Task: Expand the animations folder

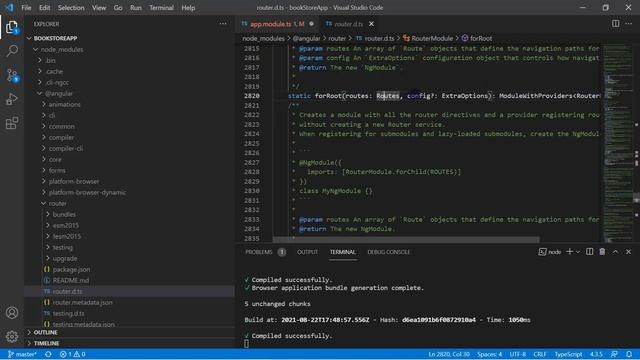Action: (129, 104)
